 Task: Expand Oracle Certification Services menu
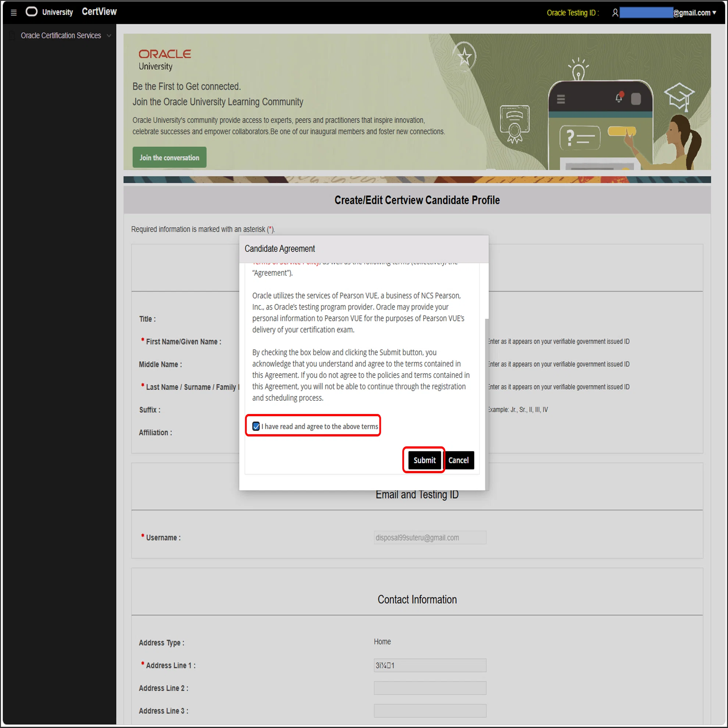click(109, 36)
